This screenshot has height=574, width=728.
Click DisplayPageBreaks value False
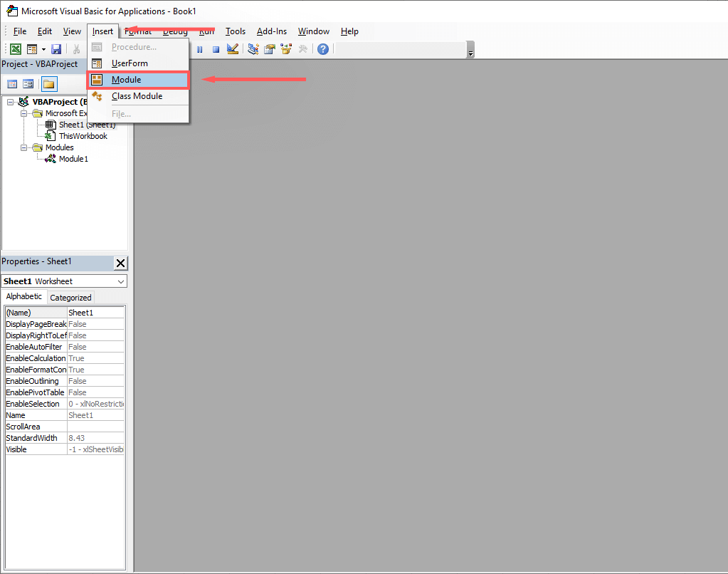coord(95,324)
